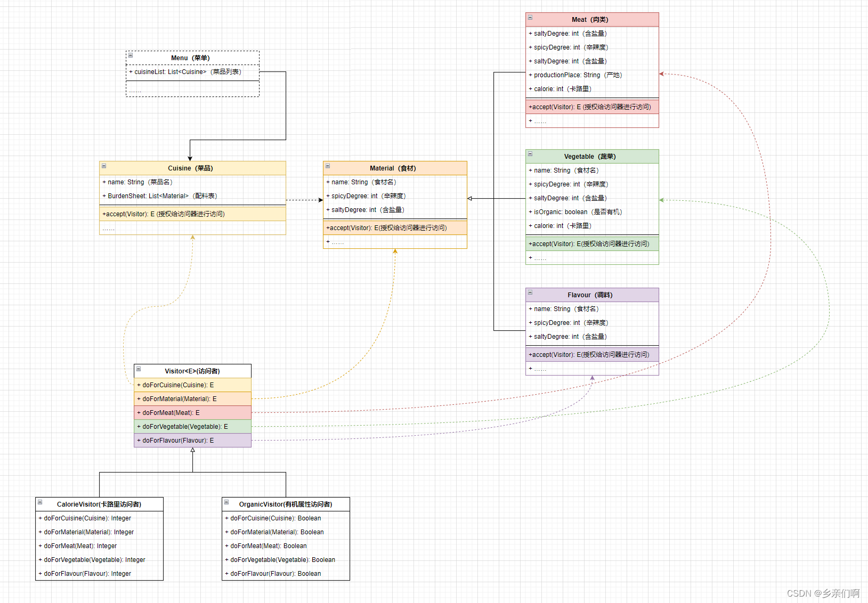Collapse the Cuisine class box

tap(104, 166)
